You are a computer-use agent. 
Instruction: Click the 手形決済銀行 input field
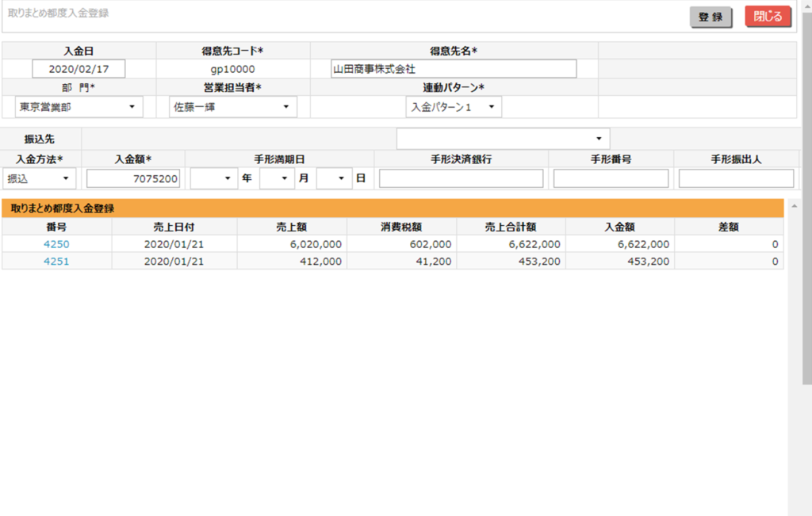(x=461, y=178)
